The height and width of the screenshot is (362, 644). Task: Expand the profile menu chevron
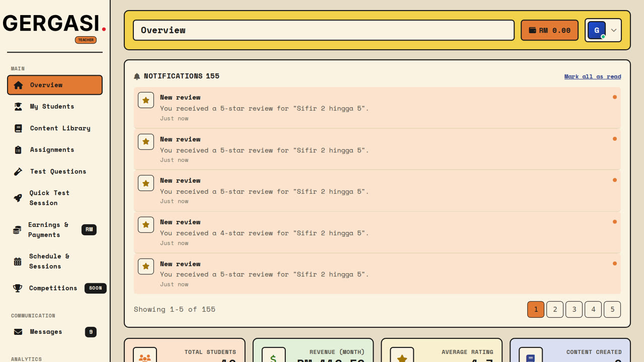pyautogui.click(x=614, y=30)
